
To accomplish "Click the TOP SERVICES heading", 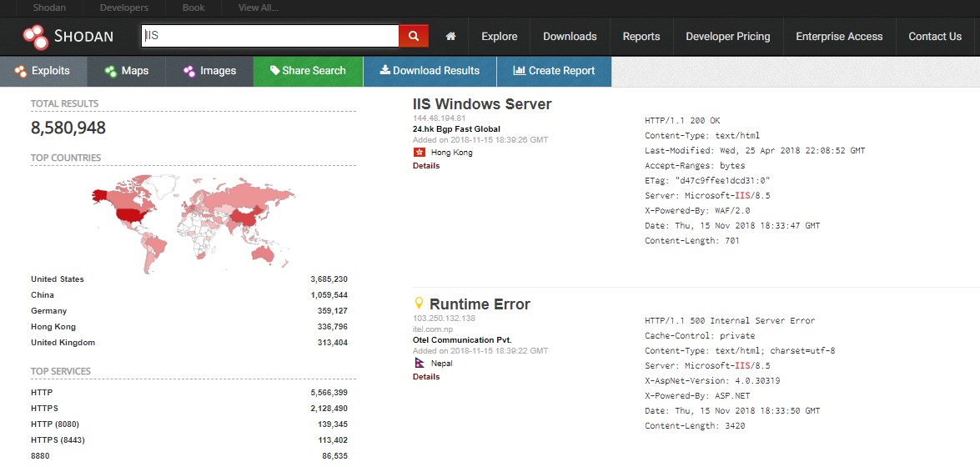I will (61, 371).
